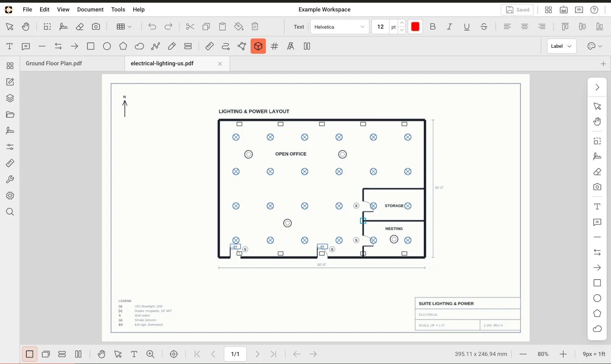Screen dimensions: 611x364
Task: Go to next page arrow
Action: click(257, 354)
